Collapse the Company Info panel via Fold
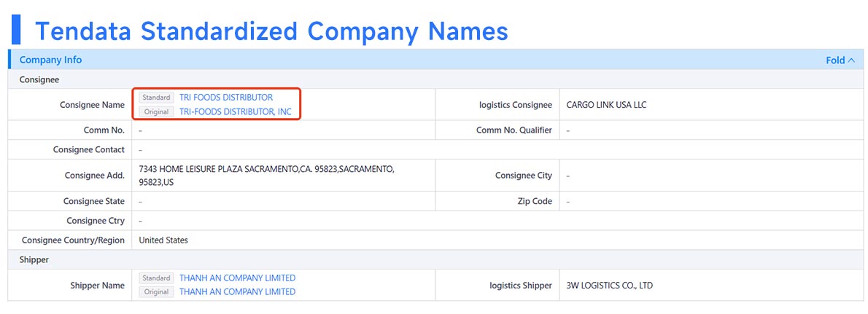Image resolution: width=868 pixels, height=314 pixels. pyautogui.click(x=840, y=60)
